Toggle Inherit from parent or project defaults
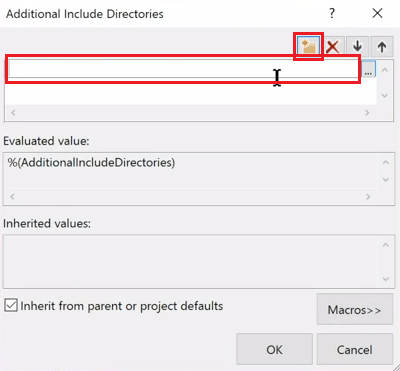Viewport: 400px width, 371px height. 11,305
